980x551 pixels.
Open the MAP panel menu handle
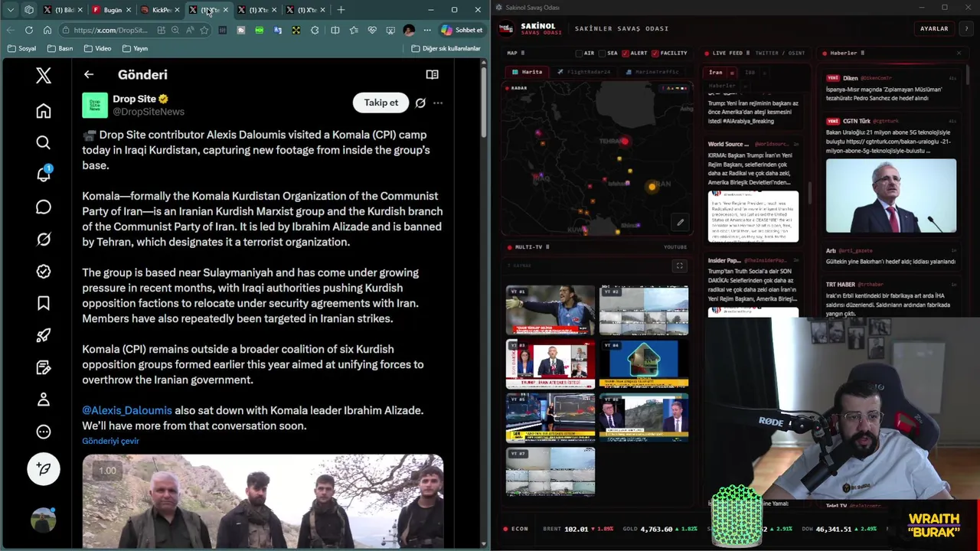coord(524,53)
